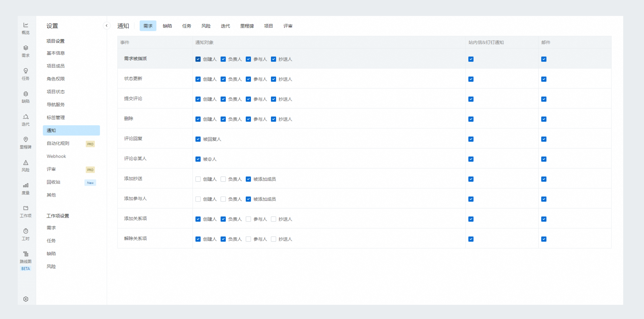Viewport: 644px width, 319px height.
Task: Switch to the 项目 notification tab
Action: pyautogui.click(x=268, y=26)
